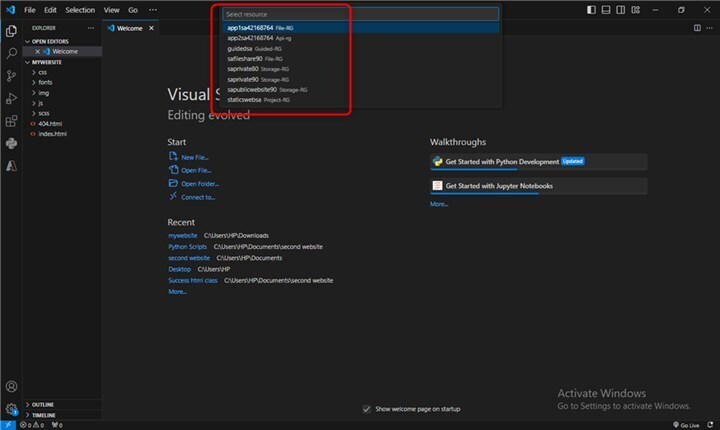Select guidedsa Guided-RG resource
Screen dimensions: 720x430
coord(360,49)
